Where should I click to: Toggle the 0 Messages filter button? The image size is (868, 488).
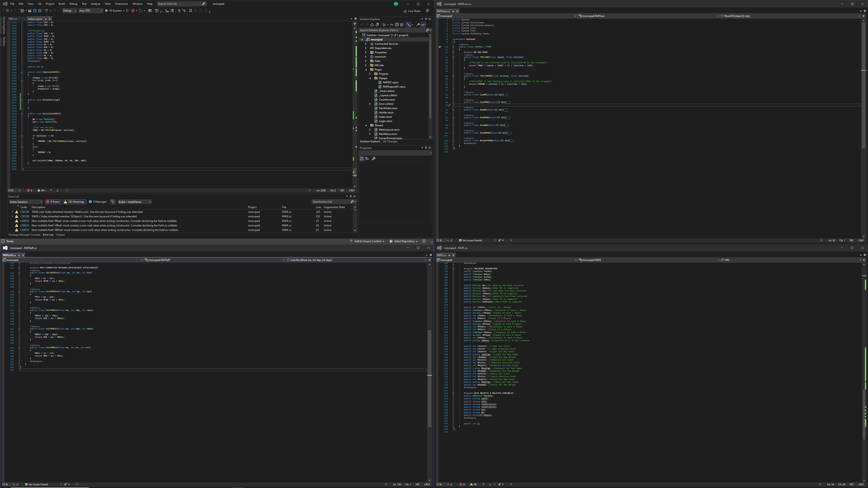coord(98,202)
